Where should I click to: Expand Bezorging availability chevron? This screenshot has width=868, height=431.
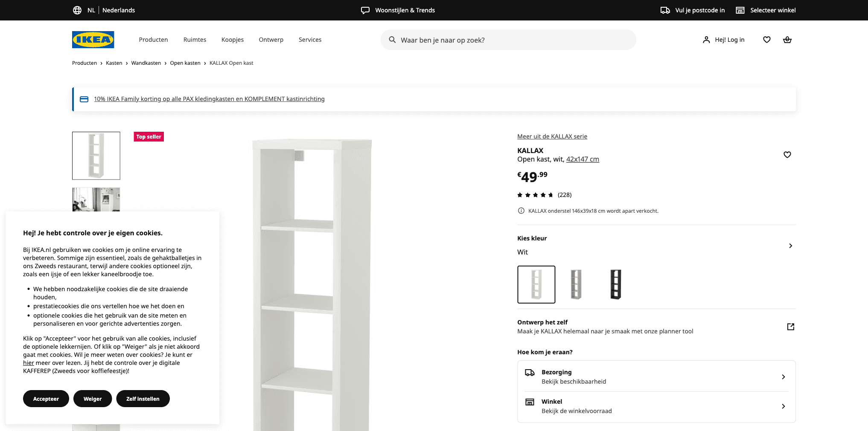(783, 377)
